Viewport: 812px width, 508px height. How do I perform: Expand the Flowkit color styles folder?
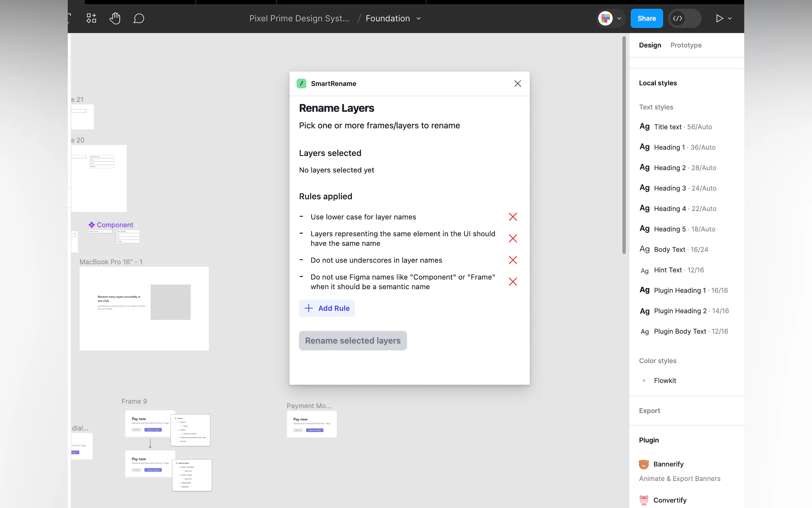(x=644, y=381)
